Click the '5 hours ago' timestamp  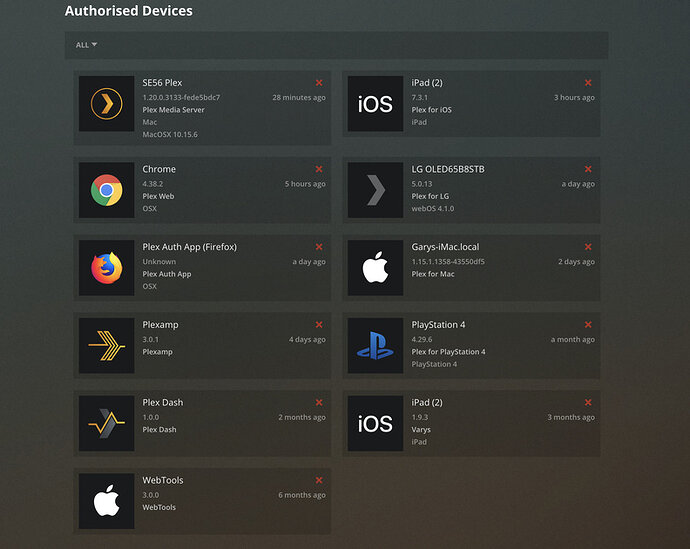coord(305,184)
